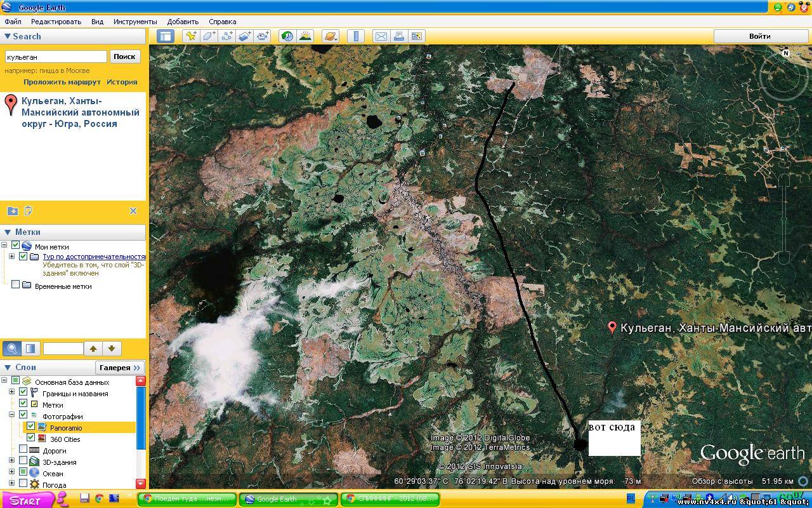
Task: Add a polygon using toolbar icon
Action: pos(209,36)
